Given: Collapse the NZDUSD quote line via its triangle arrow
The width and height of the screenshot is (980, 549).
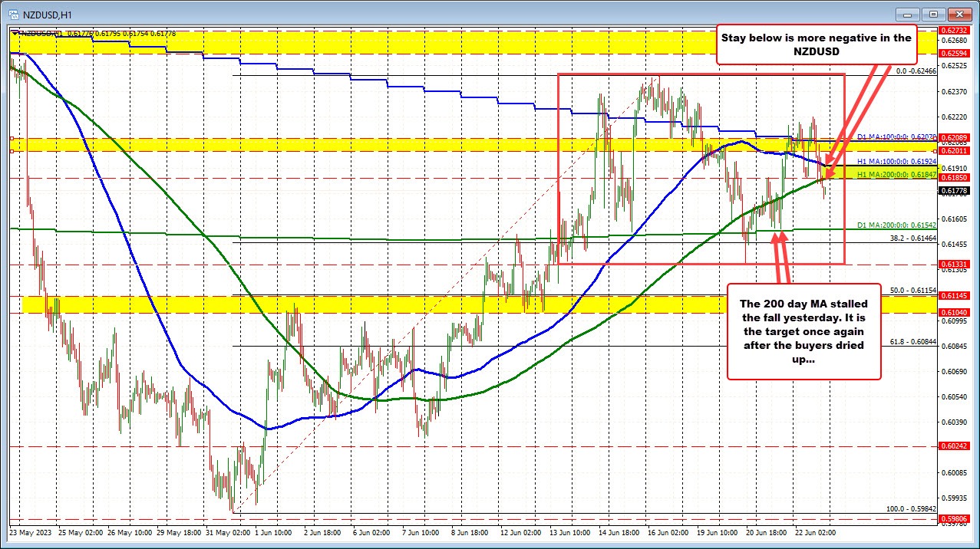Looking at the screenshot, I should [x=15, y=34].
